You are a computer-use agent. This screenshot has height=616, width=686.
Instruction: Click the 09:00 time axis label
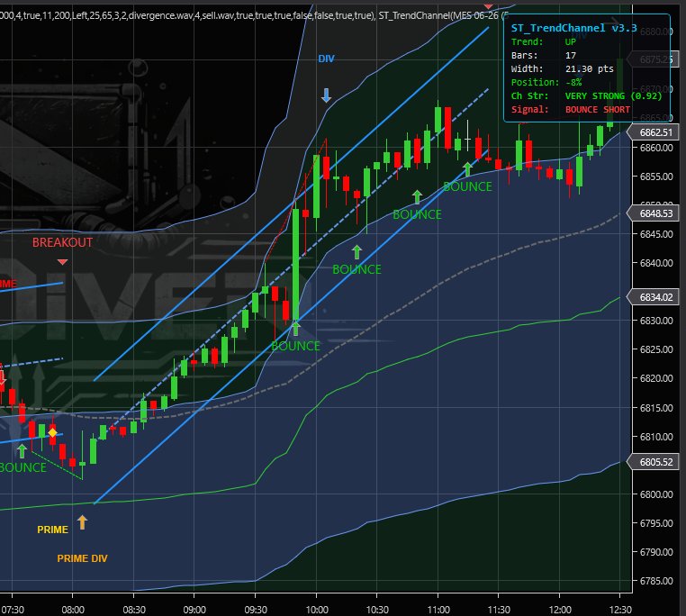194,610
